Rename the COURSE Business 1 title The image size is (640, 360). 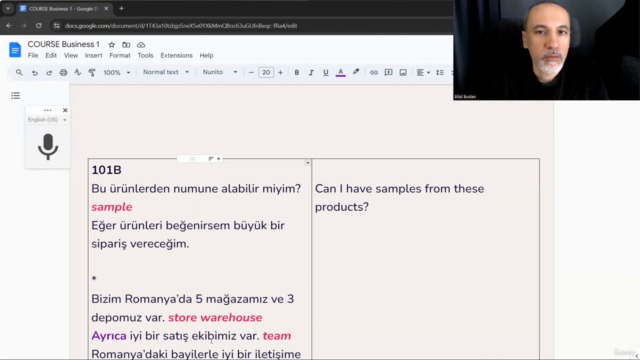coord(63,44)
